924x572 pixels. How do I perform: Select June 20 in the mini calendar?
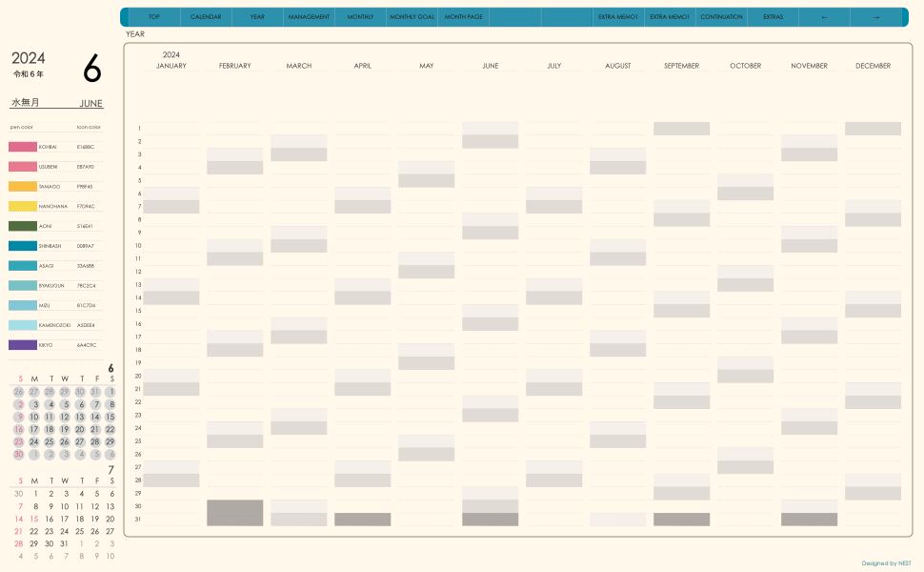(x=80, y=429)
